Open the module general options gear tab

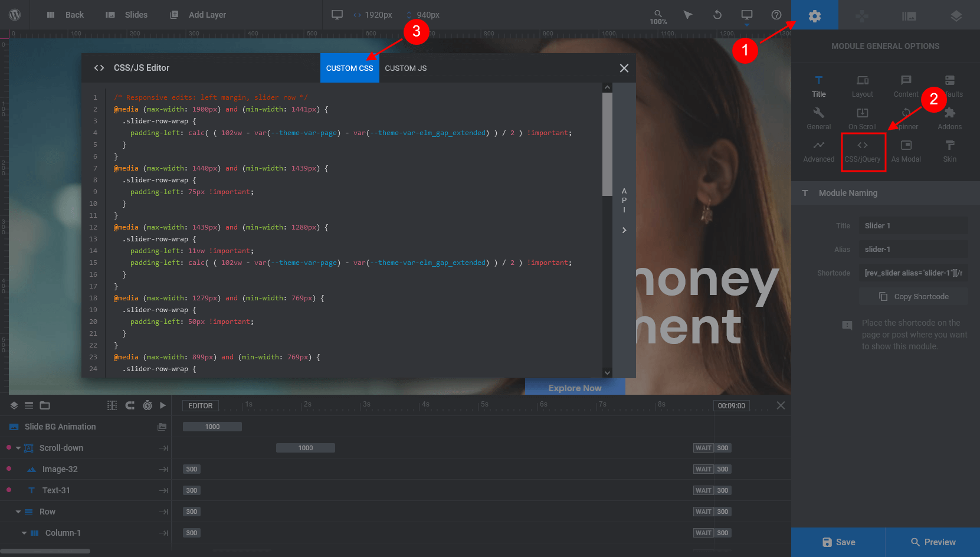(x=815, y=15)
